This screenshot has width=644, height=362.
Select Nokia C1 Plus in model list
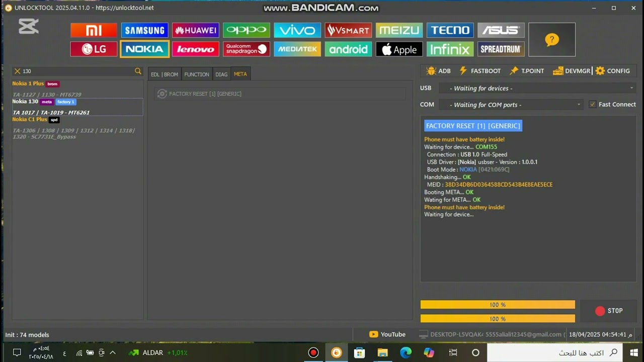pos(77,128)
